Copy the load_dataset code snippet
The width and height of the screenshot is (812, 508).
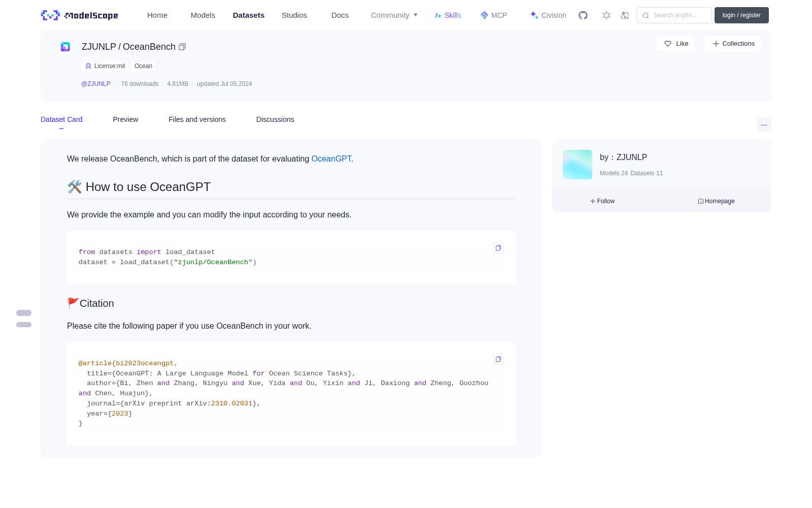pos(498,248)
